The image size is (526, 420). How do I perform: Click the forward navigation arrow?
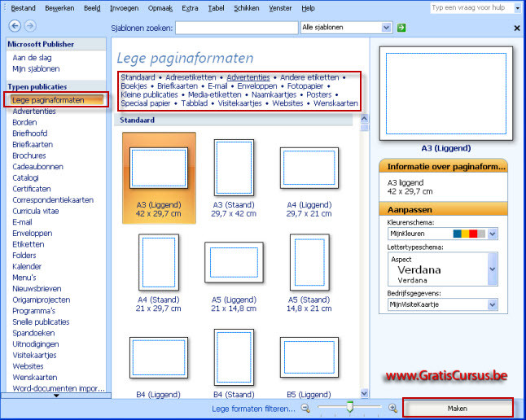[30, 26]
